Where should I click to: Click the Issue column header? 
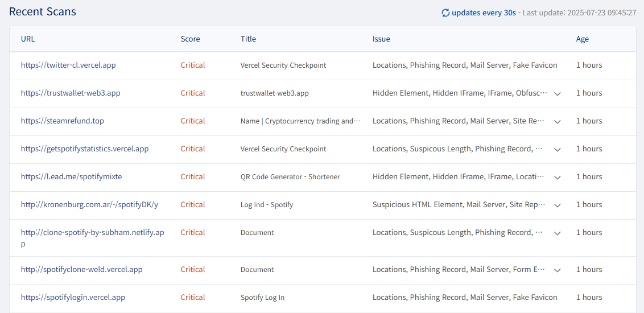pyautogui.click(x=381, y=39)
